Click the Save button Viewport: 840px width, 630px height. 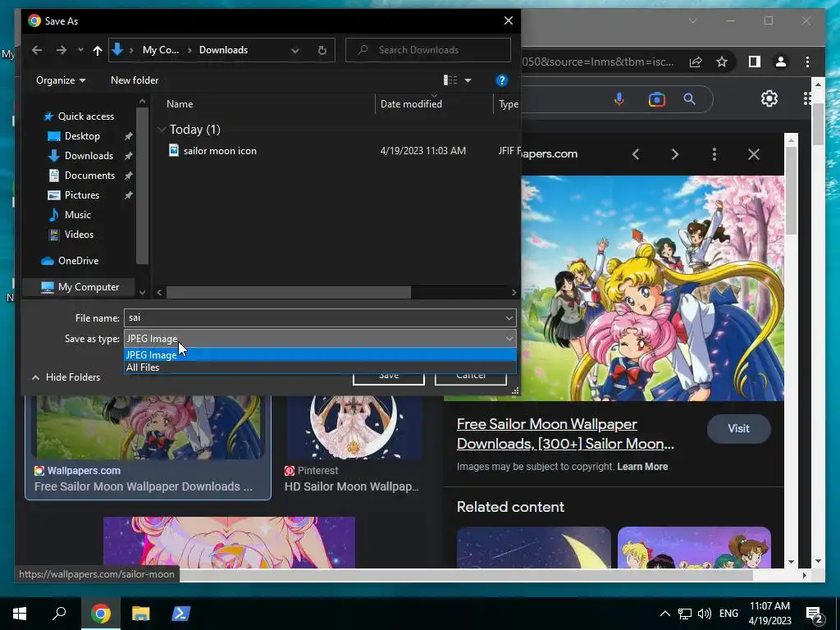point(388,377)
